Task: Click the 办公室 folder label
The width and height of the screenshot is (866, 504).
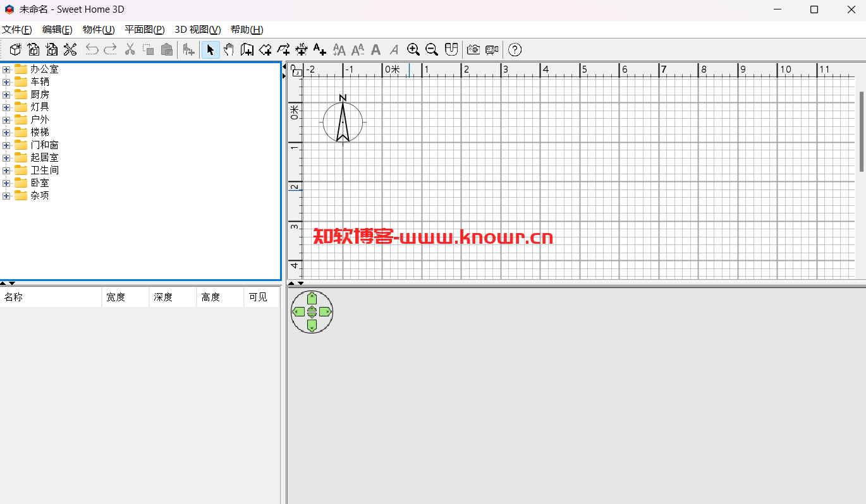Action: point(44,69)
